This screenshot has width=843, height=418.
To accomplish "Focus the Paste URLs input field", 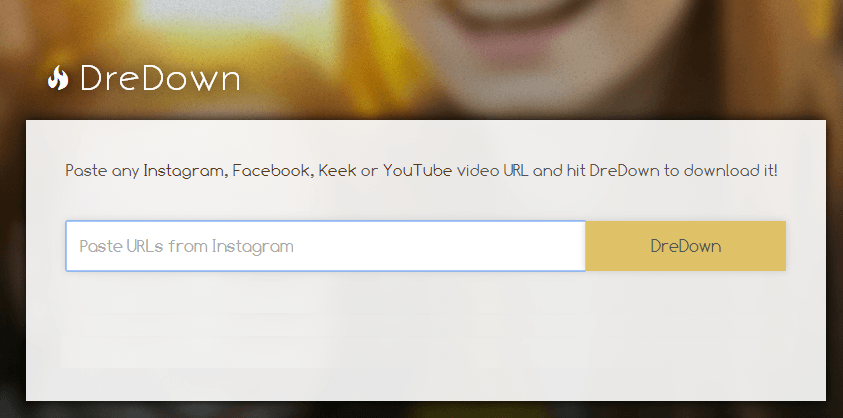I will pos(325,246).
